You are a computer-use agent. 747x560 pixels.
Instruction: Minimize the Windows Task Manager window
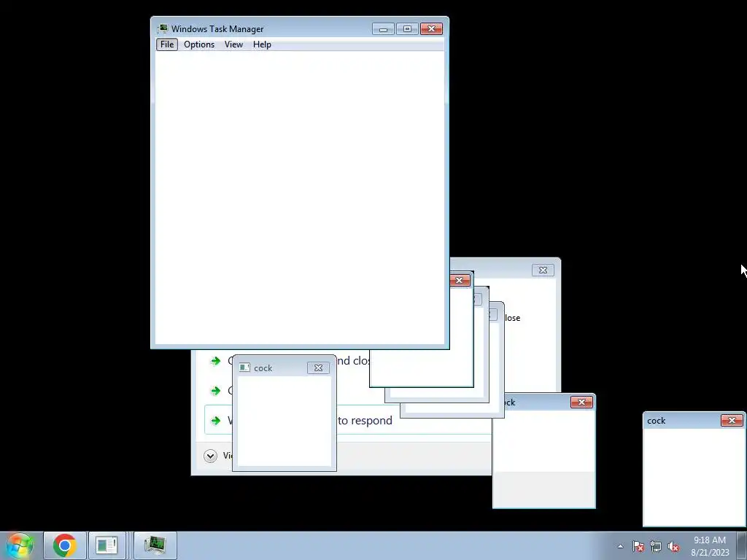[x=383, y=29]
